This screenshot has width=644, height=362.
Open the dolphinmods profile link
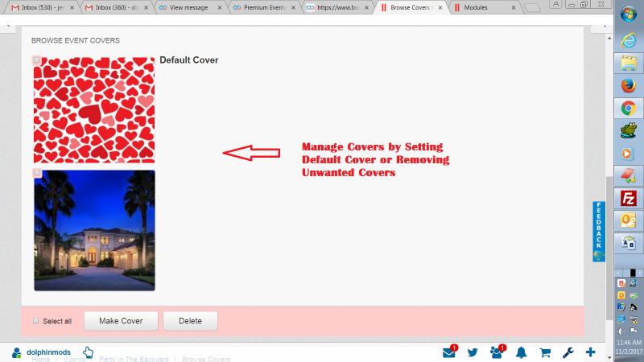click(x=48, y=352)
